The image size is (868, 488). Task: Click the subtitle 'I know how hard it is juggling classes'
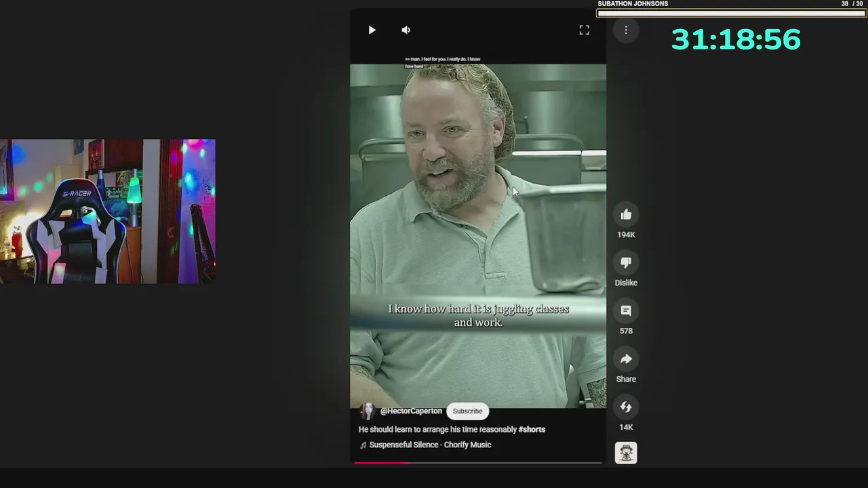tap(478, 308)
